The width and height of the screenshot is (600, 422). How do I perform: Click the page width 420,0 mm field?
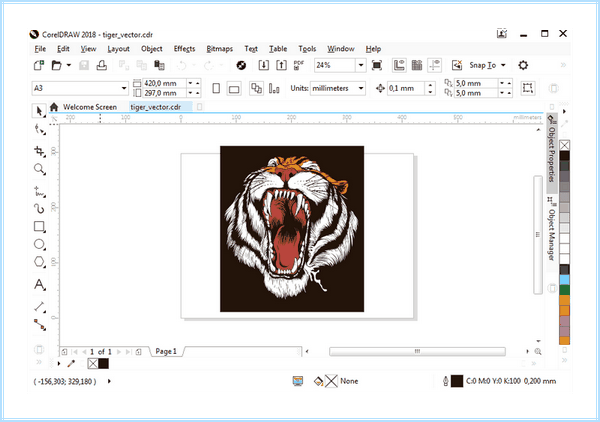coord(164,83)
